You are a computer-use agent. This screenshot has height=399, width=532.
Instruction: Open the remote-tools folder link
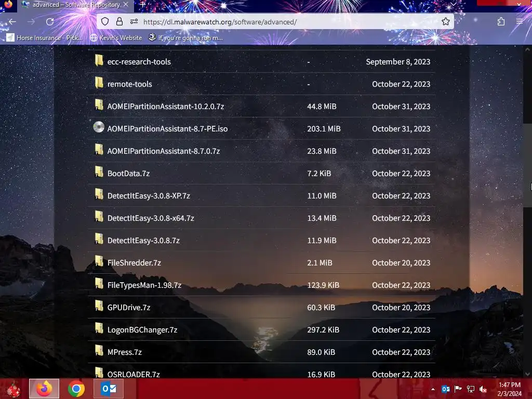129,84
